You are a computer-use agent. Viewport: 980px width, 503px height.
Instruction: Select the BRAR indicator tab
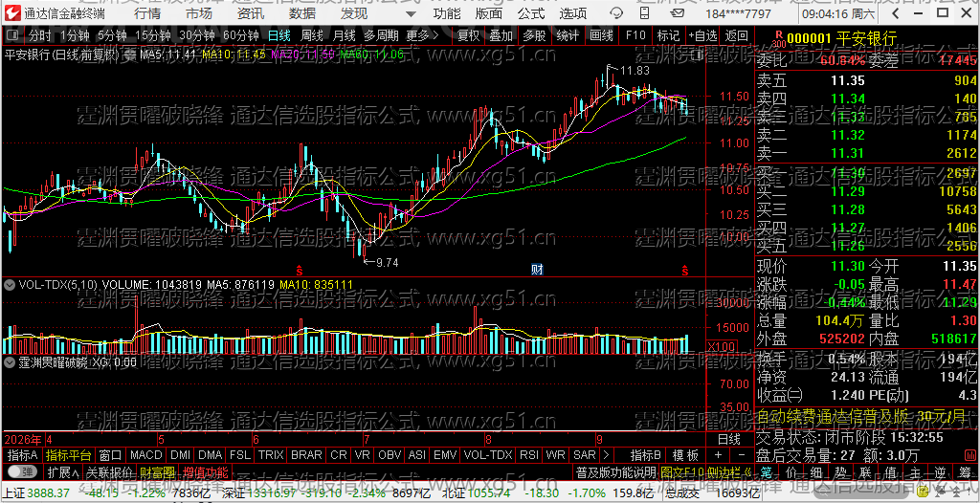coord(306,454)
